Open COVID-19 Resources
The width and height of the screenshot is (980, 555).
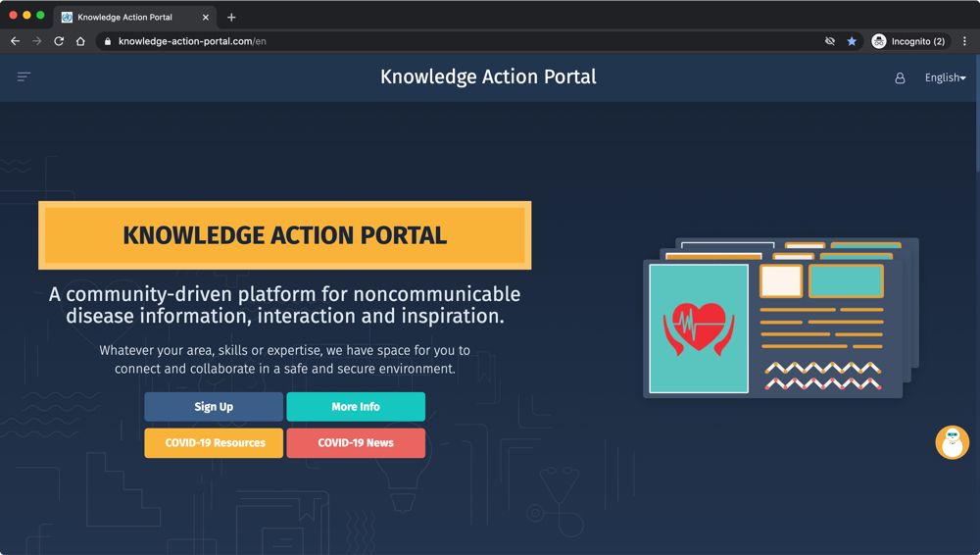(214, 443)
